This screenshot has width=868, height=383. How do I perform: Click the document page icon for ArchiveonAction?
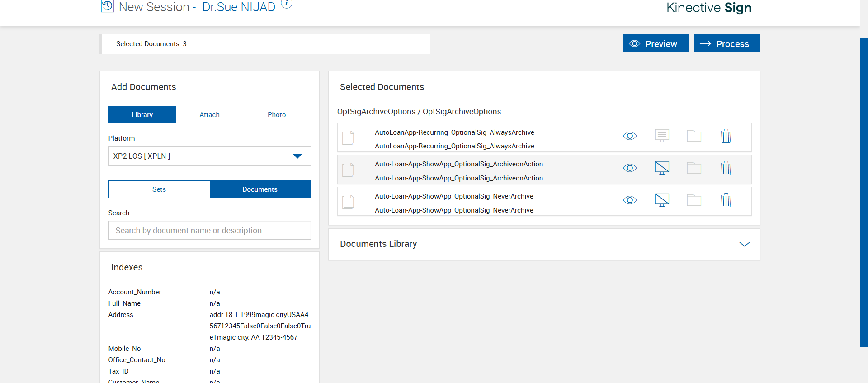[x=348, y=170]
